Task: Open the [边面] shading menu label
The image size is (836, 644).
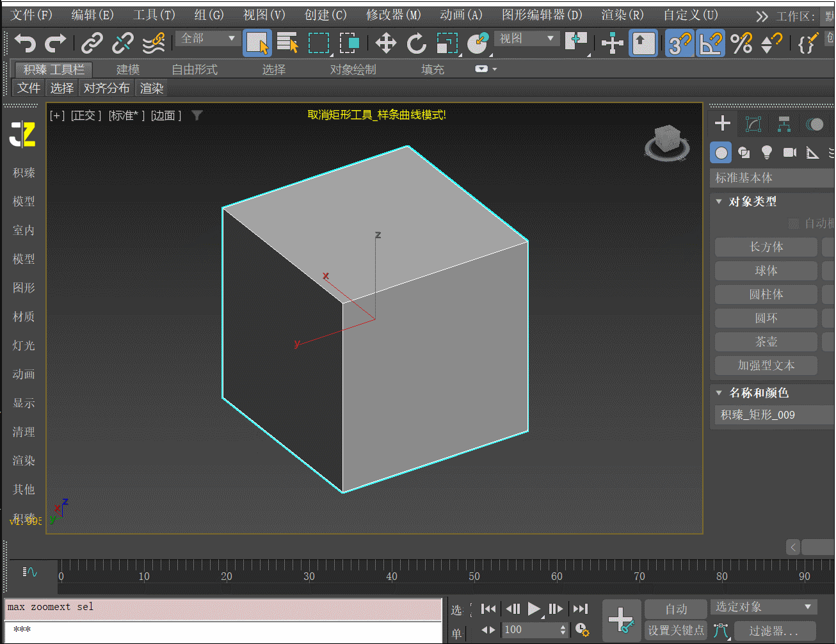Action: click(x=166, y=115)
